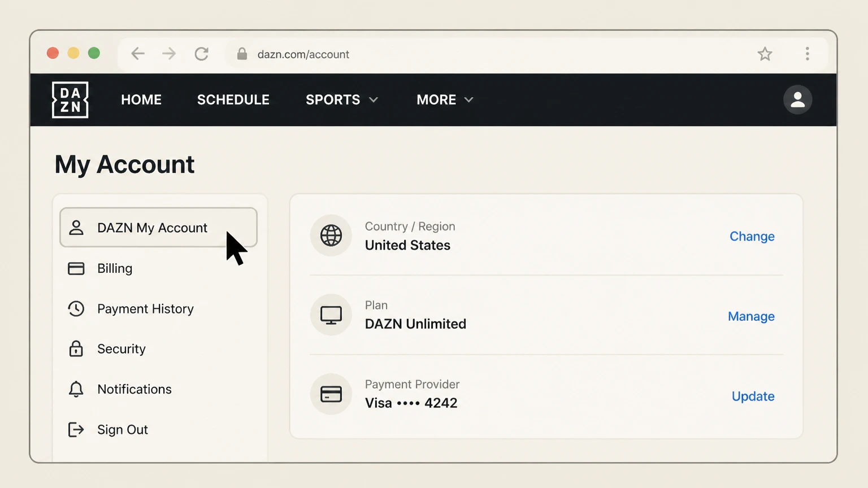Open the MORE menu label

pyautogui.click(x=436, y=100)
